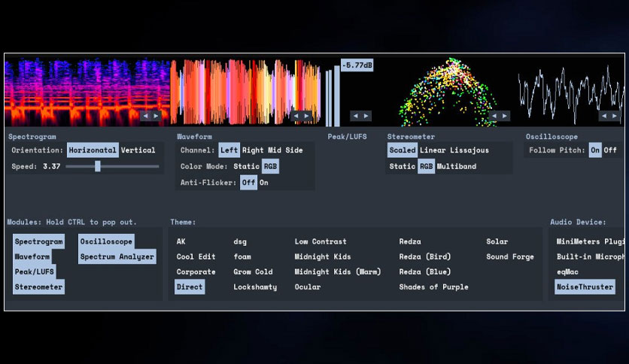Screen dimensions: 629x364
Task: Select the Side waveform channel
Action: (x=294, y=150)
